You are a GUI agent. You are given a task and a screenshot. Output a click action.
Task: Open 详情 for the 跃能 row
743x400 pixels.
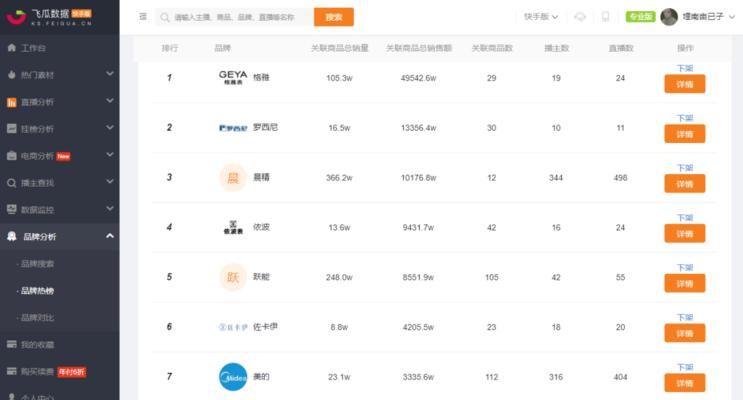coord(684,283)
